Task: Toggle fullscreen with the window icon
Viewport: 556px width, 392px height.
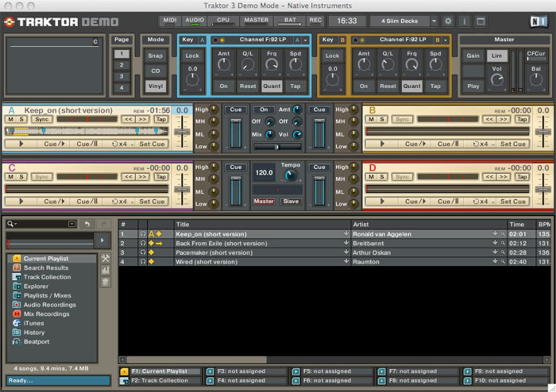Action: point(480,21)
